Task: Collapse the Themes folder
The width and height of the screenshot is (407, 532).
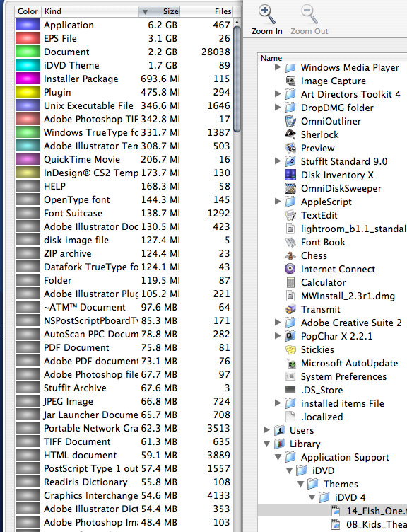Action: coord(300,484)
